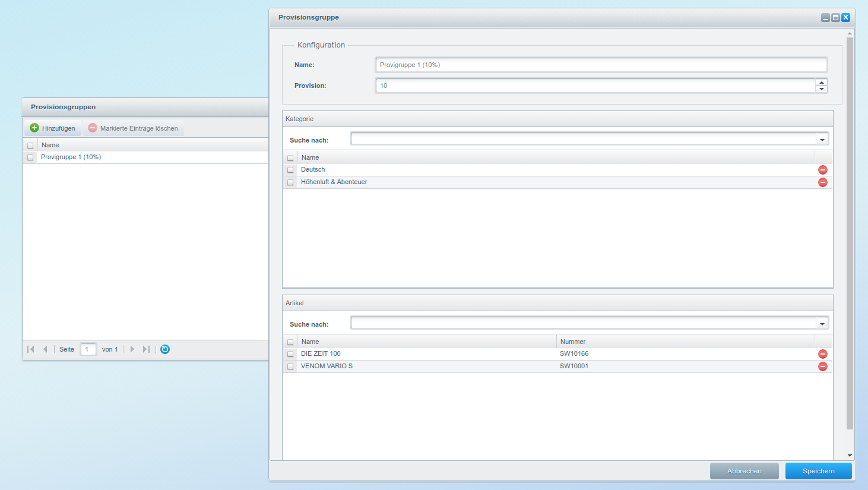Minimize the Provisionsgruppe window
The height and width of the screenshot is (490, 868).
[x=825, y=18]
